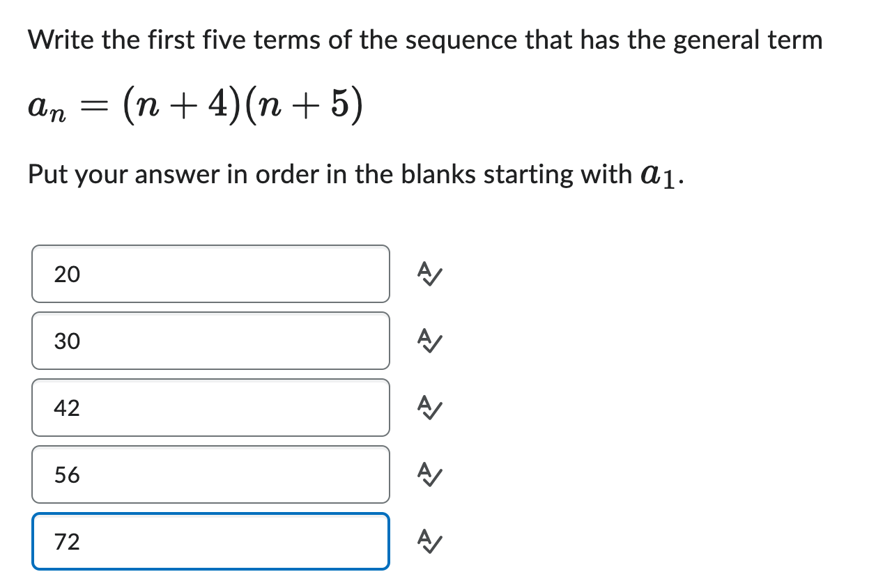Screen dimensions: 869x588
Task: Select the answer field containing 30
Action: [209, 341]
